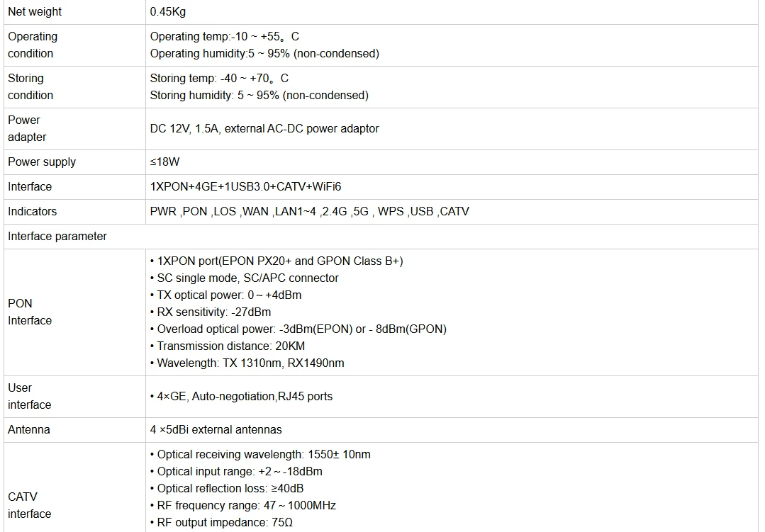Click the Wavelength TX 1310nm line

pyautogui.click(x=247, y=364)
